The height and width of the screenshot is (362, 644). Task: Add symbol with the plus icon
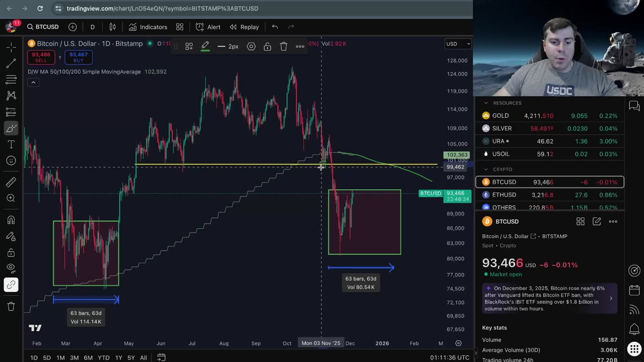tap(72, 27)
